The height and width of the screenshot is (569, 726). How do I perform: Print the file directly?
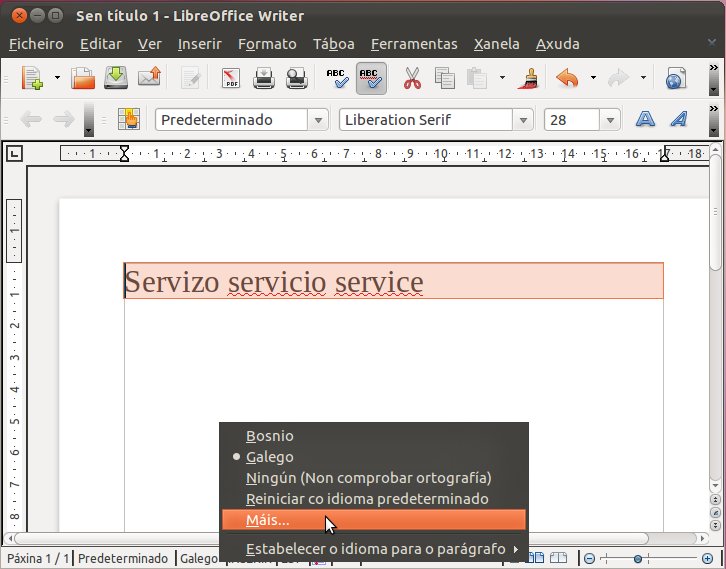point(263,78)
